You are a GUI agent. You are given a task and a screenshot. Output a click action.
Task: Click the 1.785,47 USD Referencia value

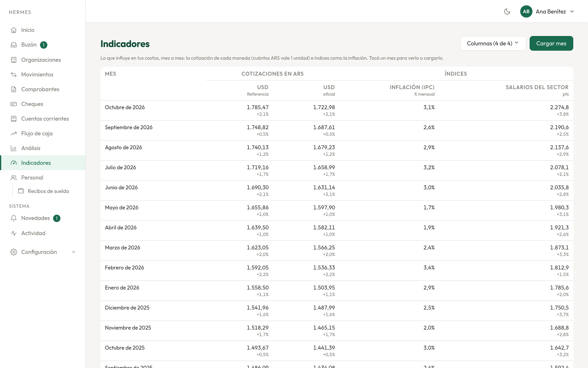pyautogui.click(x=257, y=107)
